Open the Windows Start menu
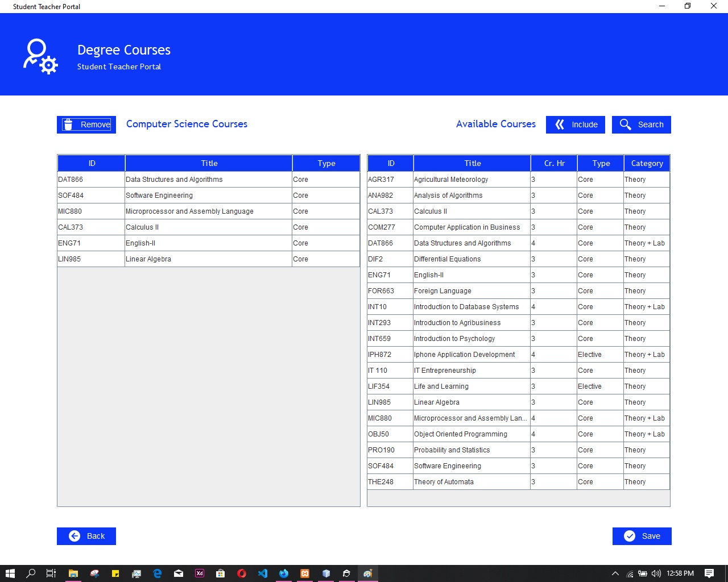This screenshot has width=728, height=582. coord(10,573)
